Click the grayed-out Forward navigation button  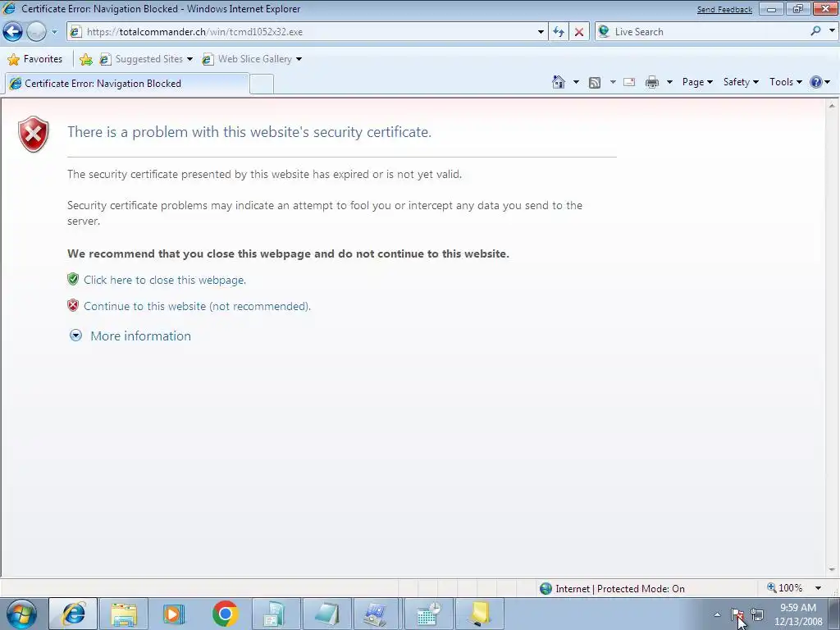[x=36, y=32]
